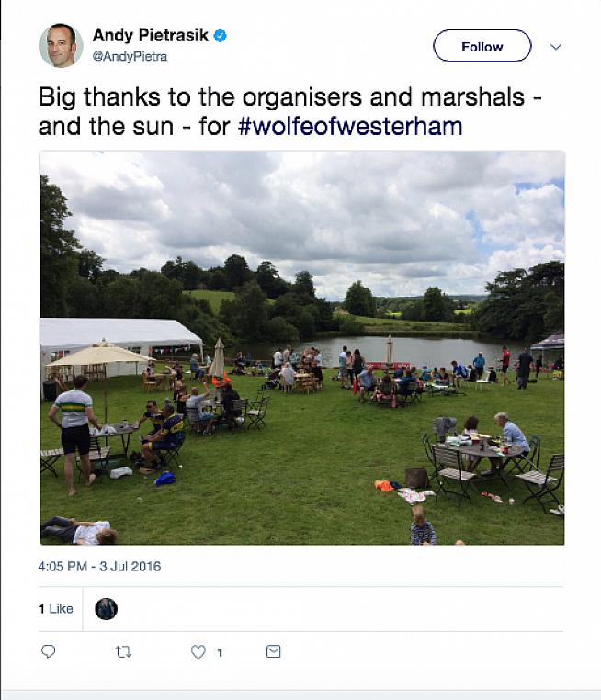
Task: Like the tweet with the heart icon
Action: [x=198, y=651]
